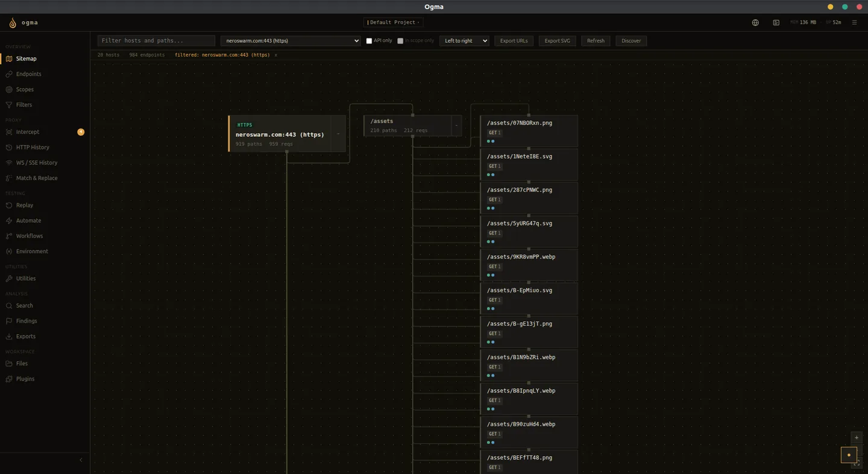
Task: Click the Automate gear icon
Action: pyautogui.click(x=9, y=221)
